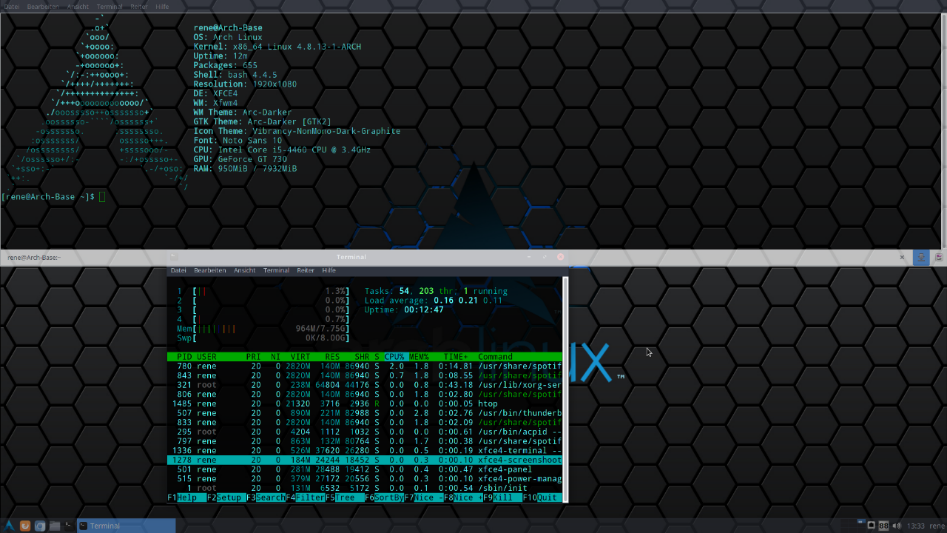
Task: Open the rene user menu in panel
Action: 937,526
